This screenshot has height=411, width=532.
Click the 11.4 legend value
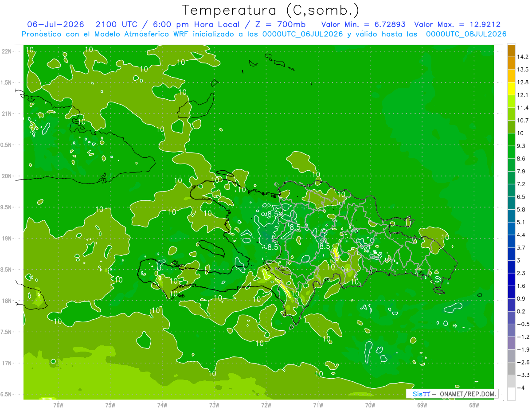[523, 108]
